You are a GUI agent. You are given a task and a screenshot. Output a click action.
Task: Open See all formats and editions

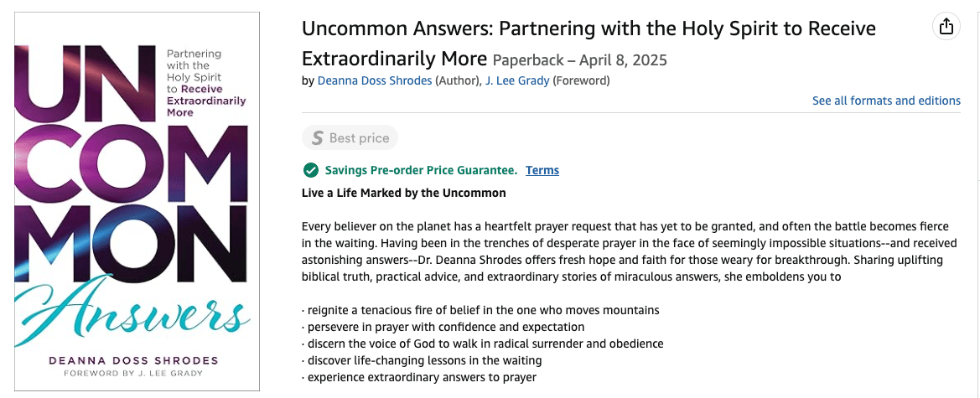[886, 101]
